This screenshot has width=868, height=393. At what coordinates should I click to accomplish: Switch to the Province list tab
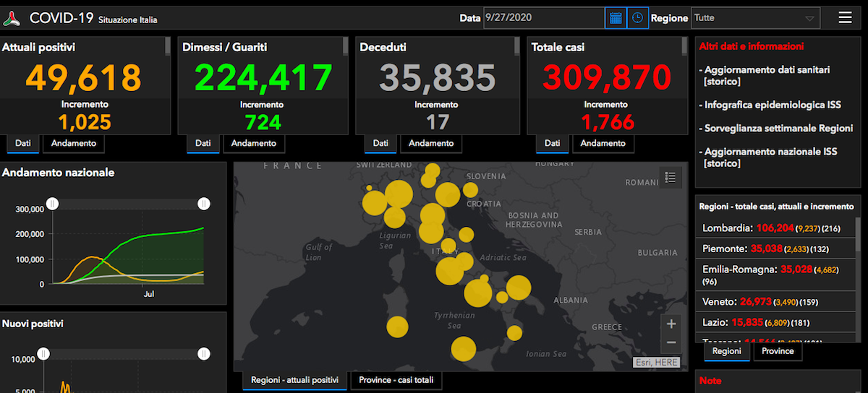tap(778, 351)
